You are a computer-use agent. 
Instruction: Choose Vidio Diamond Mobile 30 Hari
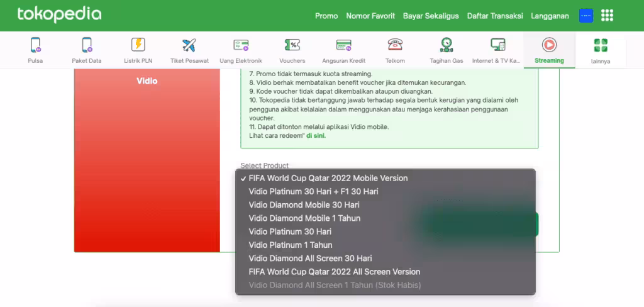(x=386, y=204)
